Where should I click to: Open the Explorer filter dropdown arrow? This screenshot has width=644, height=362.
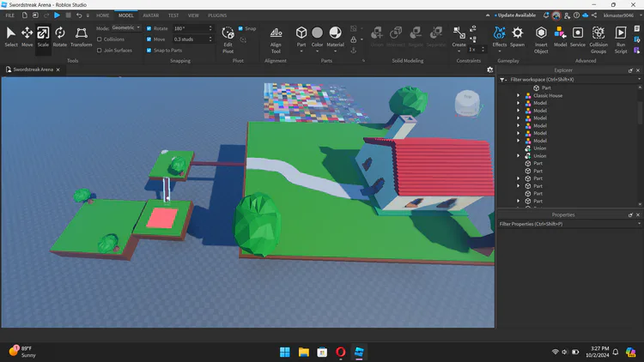click(639, 80)
